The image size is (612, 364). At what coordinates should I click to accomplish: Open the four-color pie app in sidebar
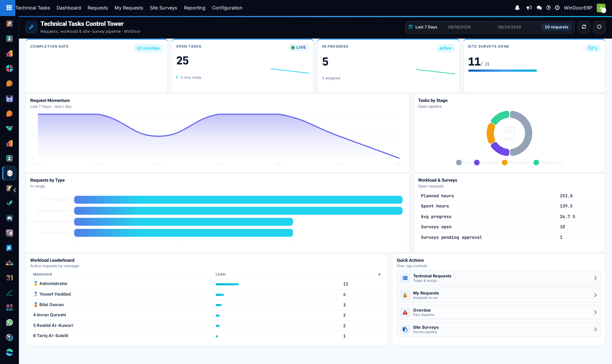coord(9,68)
